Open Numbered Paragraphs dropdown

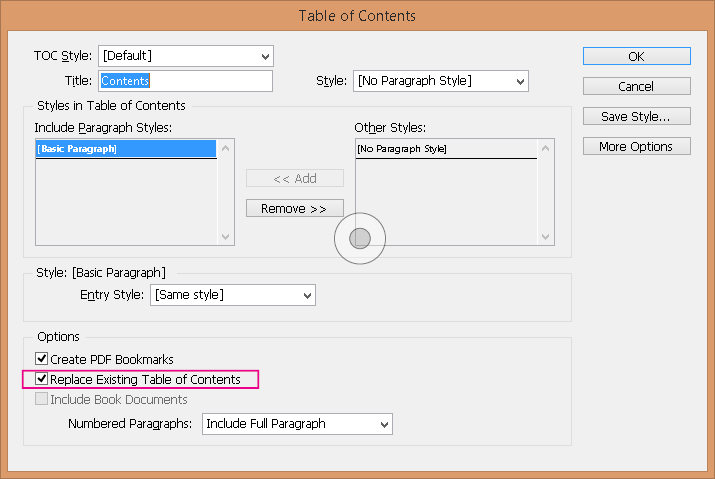[297, 424]
